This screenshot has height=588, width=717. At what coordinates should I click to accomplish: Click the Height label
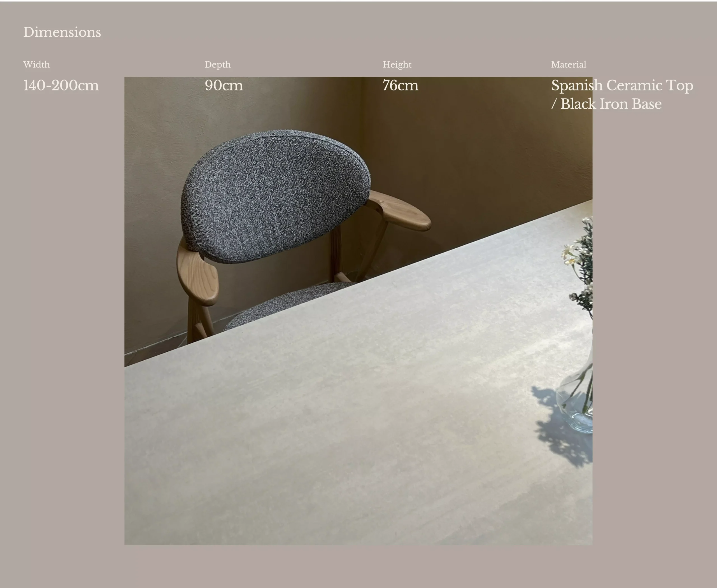pos(397,64)
